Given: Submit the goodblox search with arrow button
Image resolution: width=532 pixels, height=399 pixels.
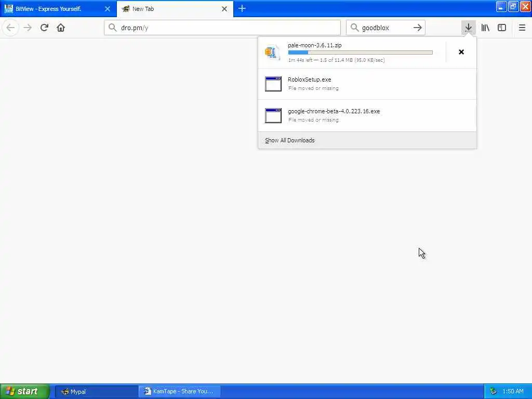Looking at the screenshot, I should point(418,28).
